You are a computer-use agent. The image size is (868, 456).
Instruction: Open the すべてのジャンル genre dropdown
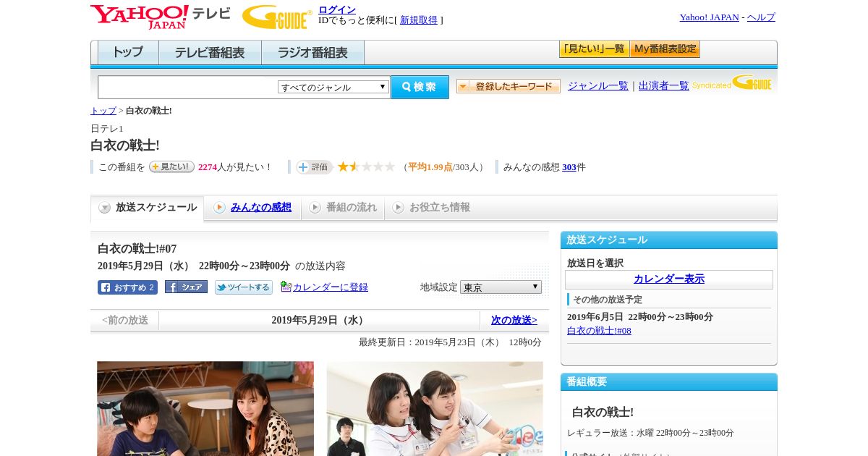coord(333,87)
